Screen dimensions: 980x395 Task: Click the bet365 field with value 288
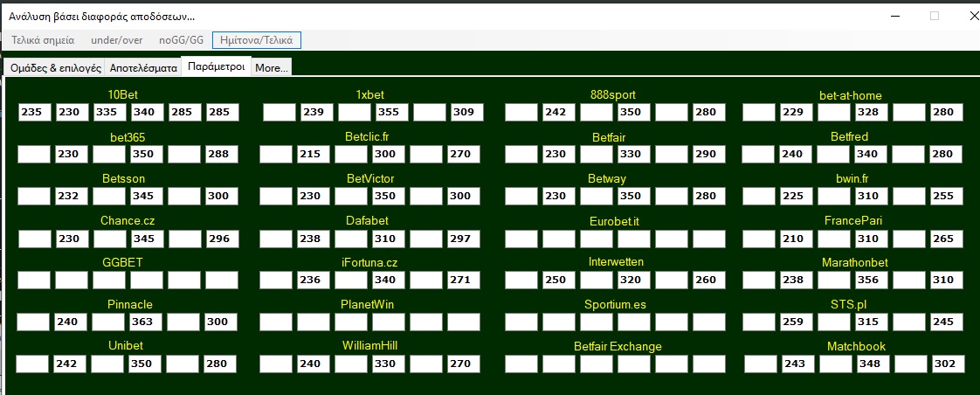222,154
